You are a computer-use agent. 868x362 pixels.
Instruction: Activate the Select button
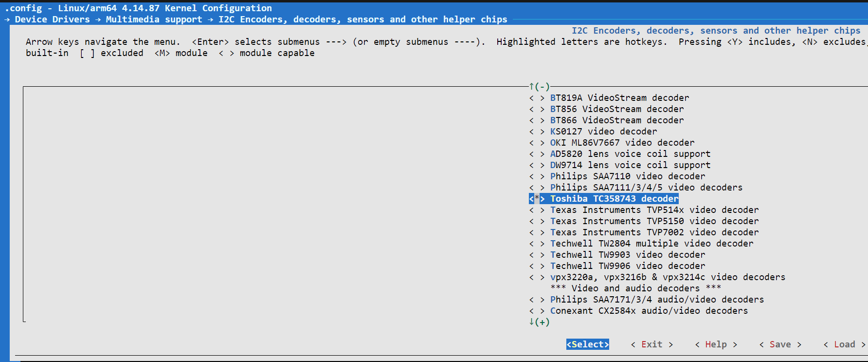tap(588, 344)
